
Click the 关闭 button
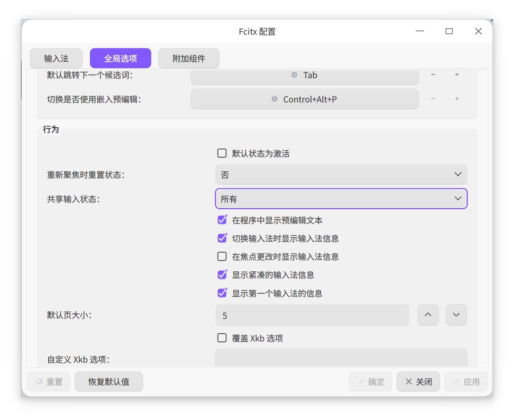pos(418,382)
